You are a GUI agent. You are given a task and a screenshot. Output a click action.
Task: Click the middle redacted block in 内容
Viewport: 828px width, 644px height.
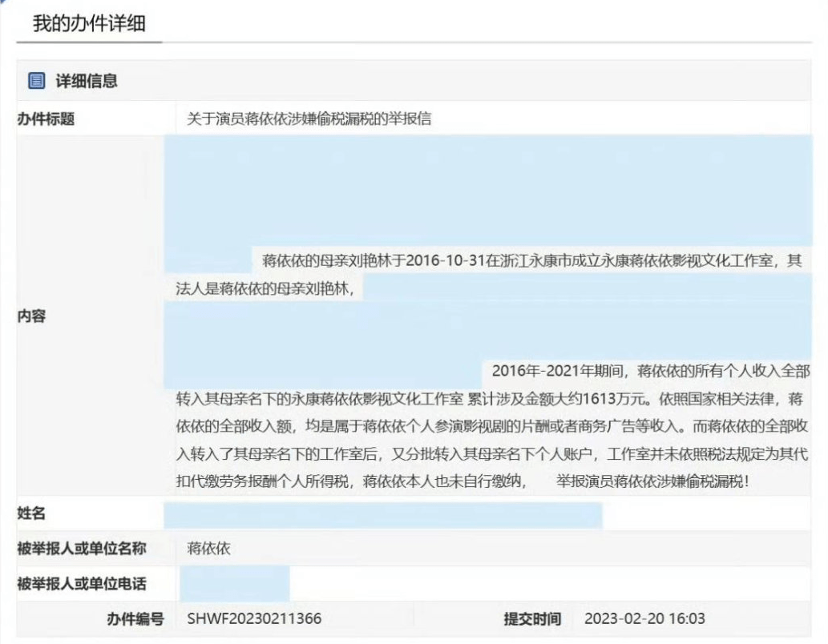489,328
